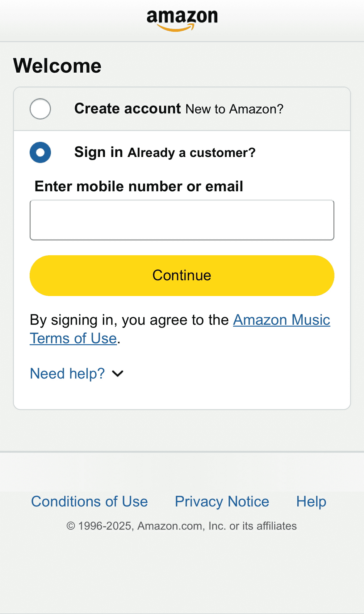Click the chevron beside Need help
The width and height of the screenshot is (364, 614).
(118, 374)
